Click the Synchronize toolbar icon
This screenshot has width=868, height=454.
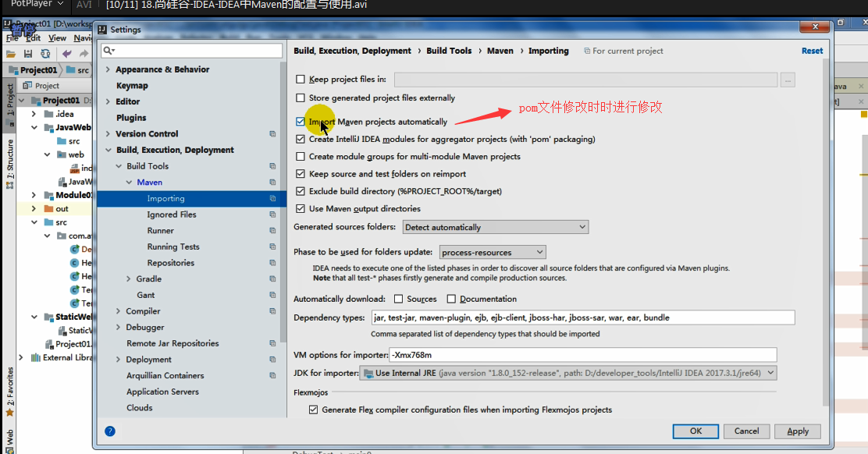(45, 54)
